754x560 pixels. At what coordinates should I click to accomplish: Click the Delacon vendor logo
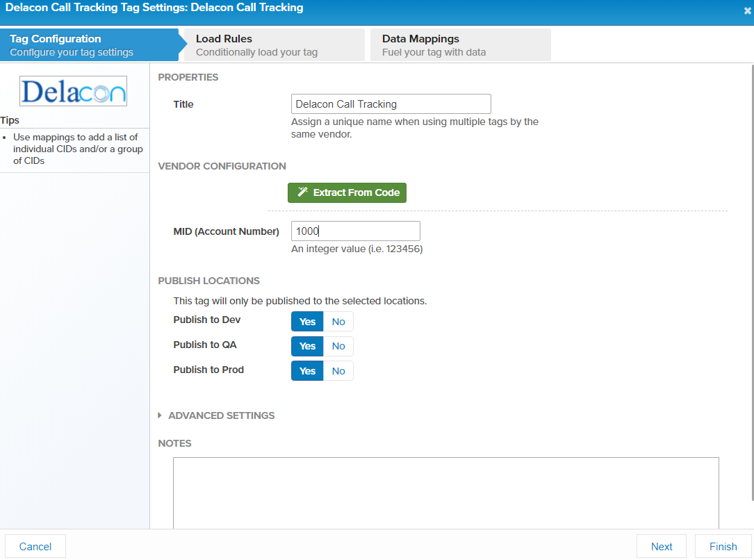tap(73, 91)
